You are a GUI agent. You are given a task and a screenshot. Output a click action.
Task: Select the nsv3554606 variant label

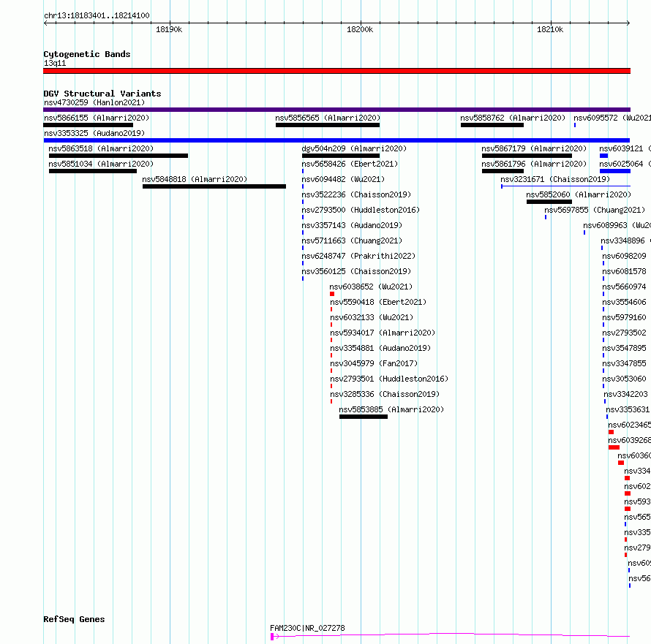[x=624, y=302]
